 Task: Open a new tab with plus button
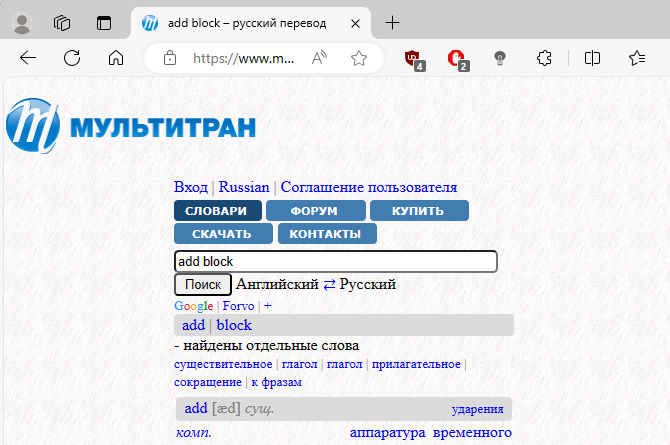[392, 23]
